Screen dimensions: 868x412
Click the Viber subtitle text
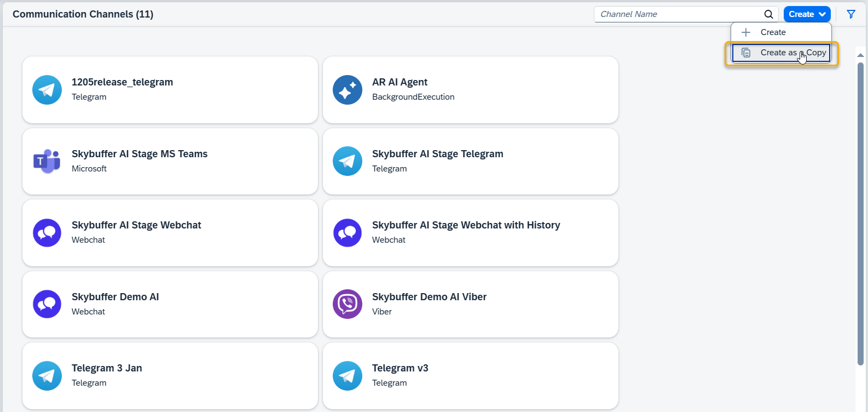click(382, 312)
